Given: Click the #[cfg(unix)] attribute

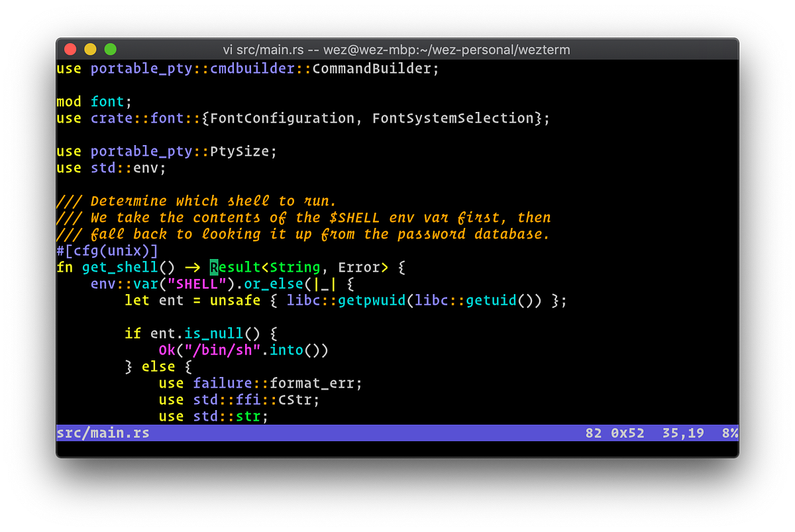Looking at the screenshot, I should (107, 250).
